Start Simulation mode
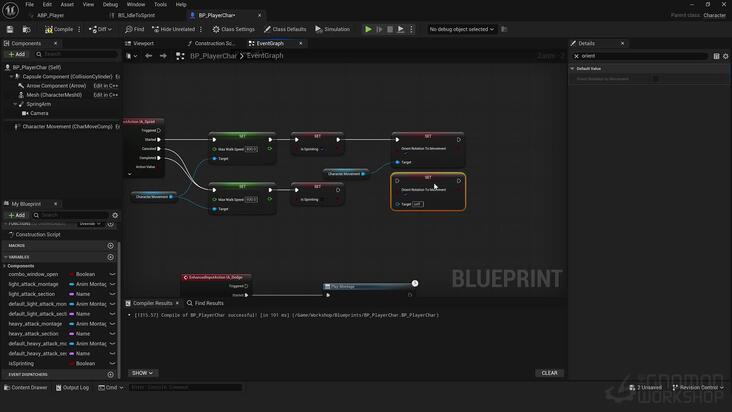Viewport: 732px width, 412px height. [x=332, y=29]
